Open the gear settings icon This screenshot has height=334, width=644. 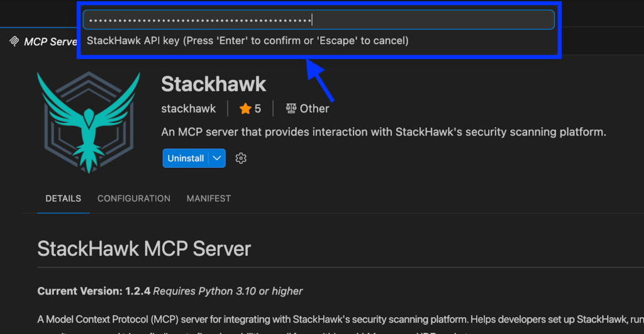pyautogui.click(x=241, y=158)
